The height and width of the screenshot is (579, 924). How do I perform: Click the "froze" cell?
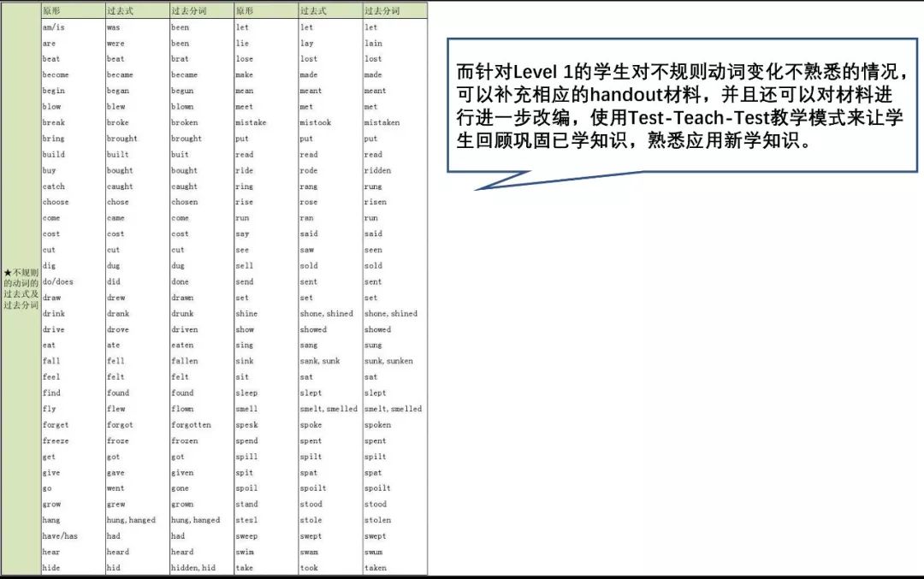point(117,440)
